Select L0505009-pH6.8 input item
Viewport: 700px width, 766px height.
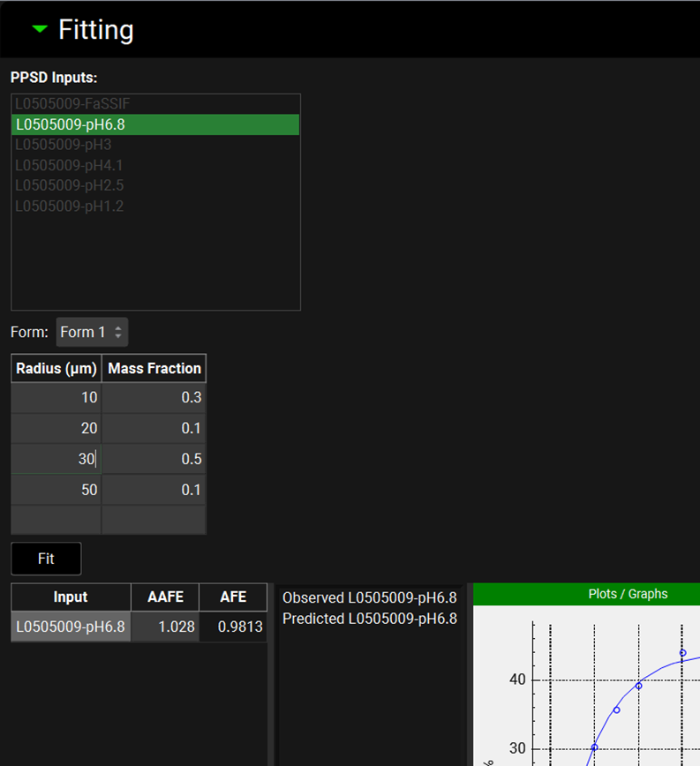71,124
